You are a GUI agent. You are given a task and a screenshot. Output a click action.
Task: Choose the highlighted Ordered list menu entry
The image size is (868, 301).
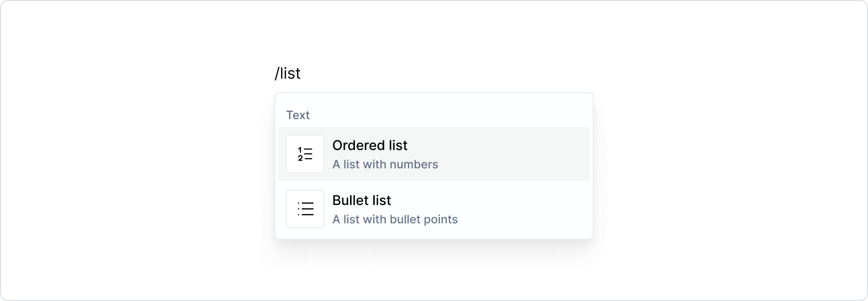tap(433, 154)
